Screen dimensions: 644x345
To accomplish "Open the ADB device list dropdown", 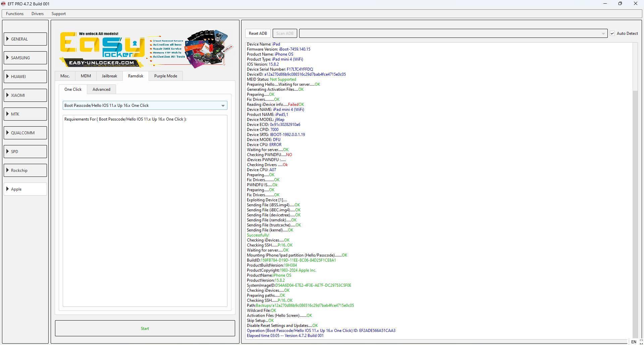I will click(x=603, y=33).
